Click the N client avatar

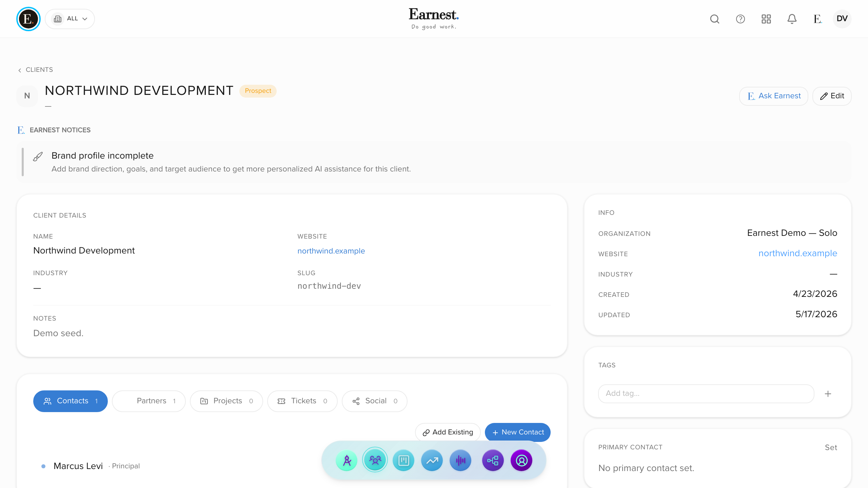click(x=27, y=96)
